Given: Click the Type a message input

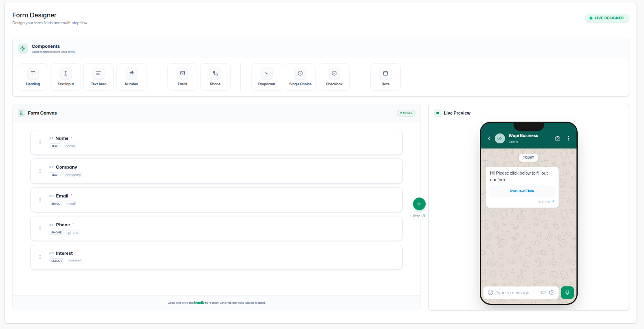Looking at the screenshot, I should point(513,293).
